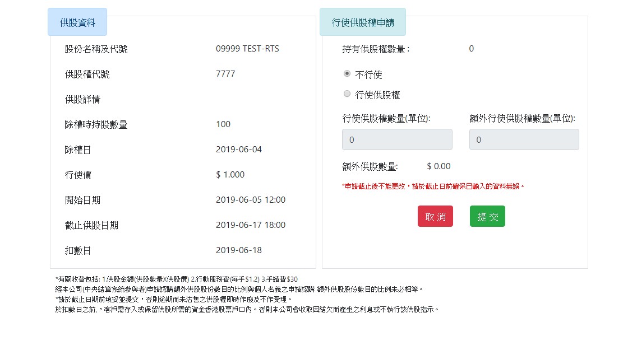Click the 額外供股數量 amount $ 0.00
Screen dimensions: 637x364
pos(438,166)
